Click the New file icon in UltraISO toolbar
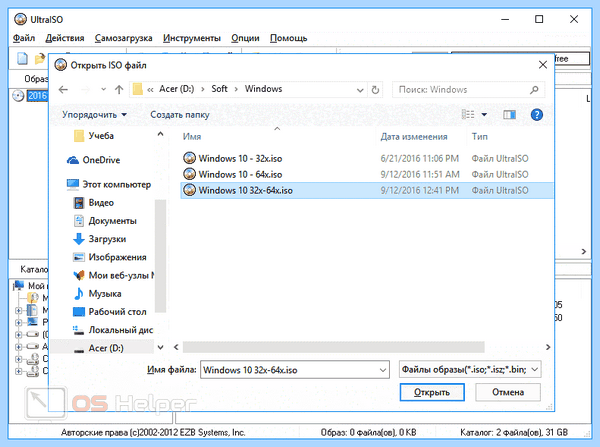This screenshot has height=447, width=600. (x=23, y=59)
